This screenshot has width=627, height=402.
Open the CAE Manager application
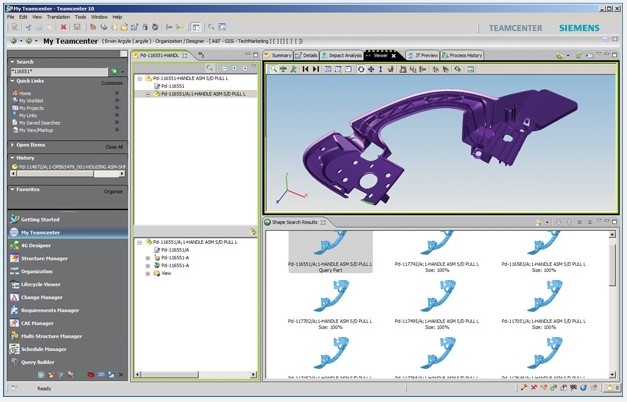pos(37,323)
